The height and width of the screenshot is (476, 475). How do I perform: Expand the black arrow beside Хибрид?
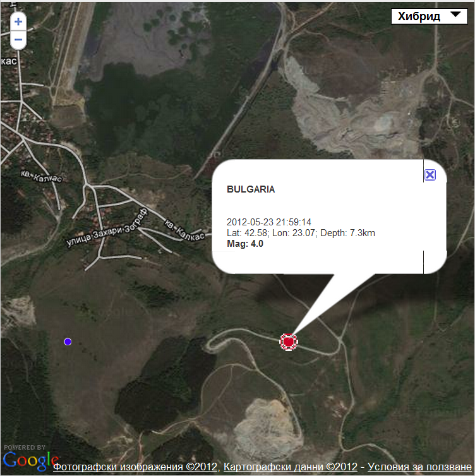click(x=455, y=15)
